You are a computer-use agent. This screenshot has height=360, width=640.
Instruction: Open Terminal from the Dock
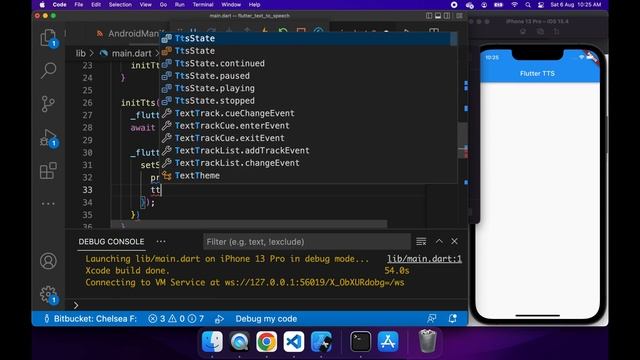[x=360, y=341]
